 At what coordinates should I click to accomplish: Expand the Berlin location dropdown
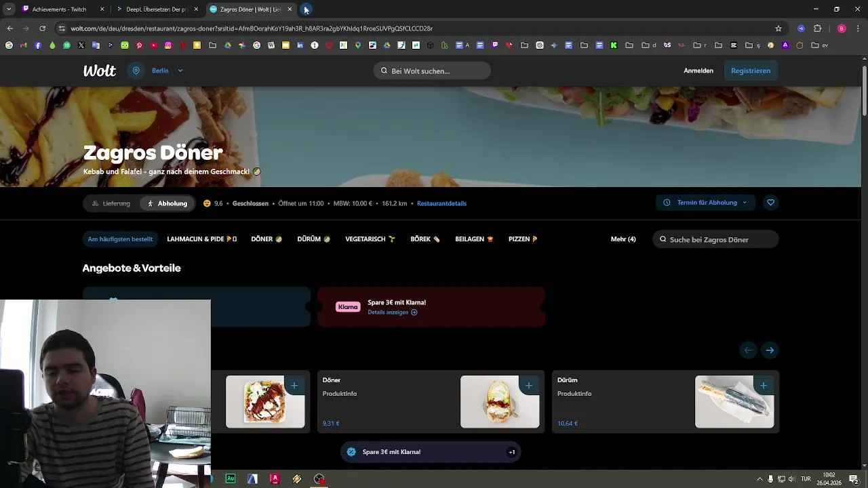(x=180, y=70)
